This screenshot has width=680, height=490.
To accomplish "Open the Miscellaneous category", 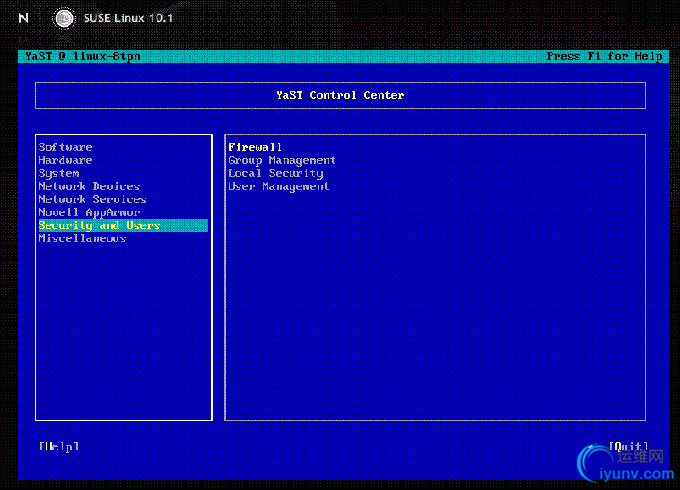I will pos(82,238).
